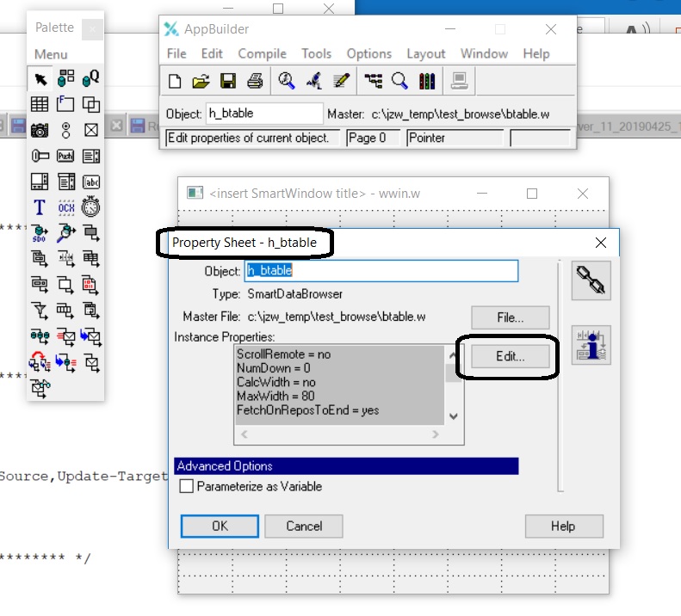The image size is (681, 616).
Task: Click right arrow of Instance Properties horizontal scrollbar
Action: pyautogui.click(x=435, y=434)
